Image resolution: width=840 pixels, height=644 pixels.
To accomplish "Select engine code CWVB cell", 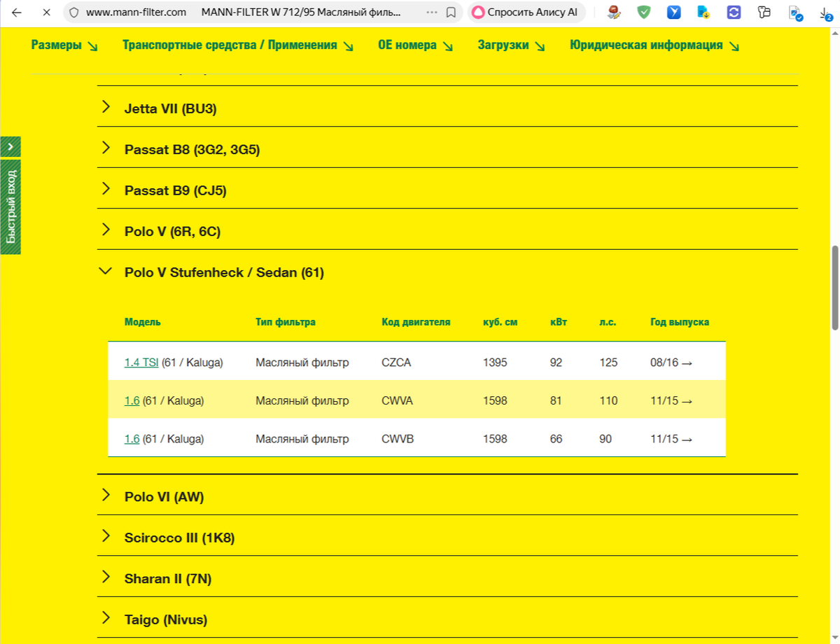I will point(397,439).
